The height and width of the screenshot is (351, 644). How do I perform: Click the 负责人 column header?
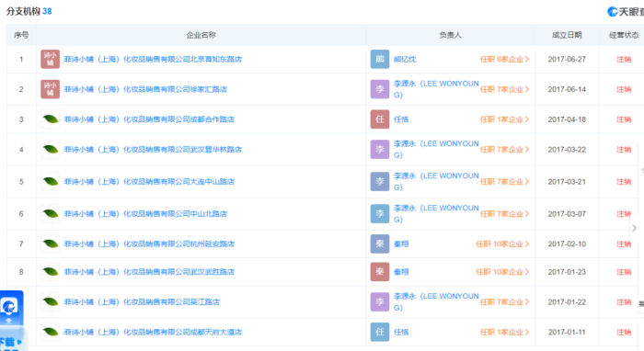[450, 35]
